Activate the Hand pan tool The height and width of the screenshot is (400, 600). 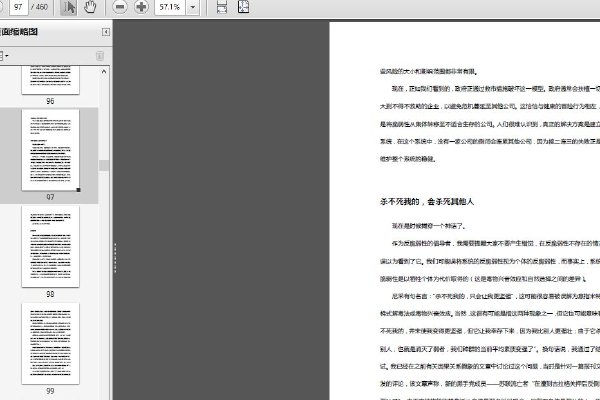(90, 7)
